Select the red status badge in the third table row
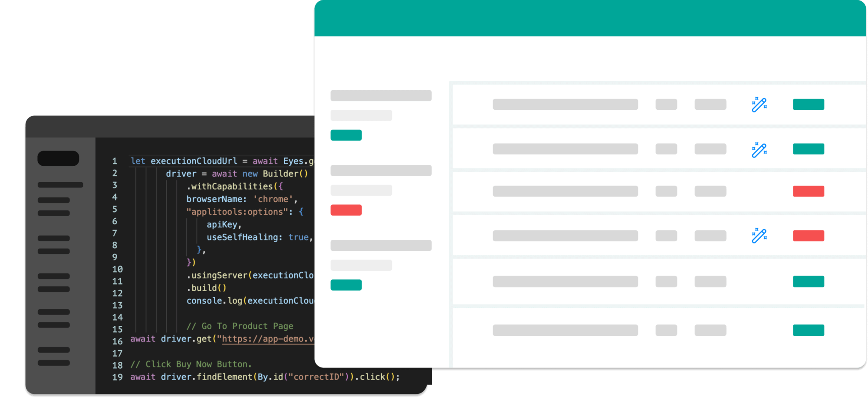The image size is (868, 413). click(x=808, y=191)
